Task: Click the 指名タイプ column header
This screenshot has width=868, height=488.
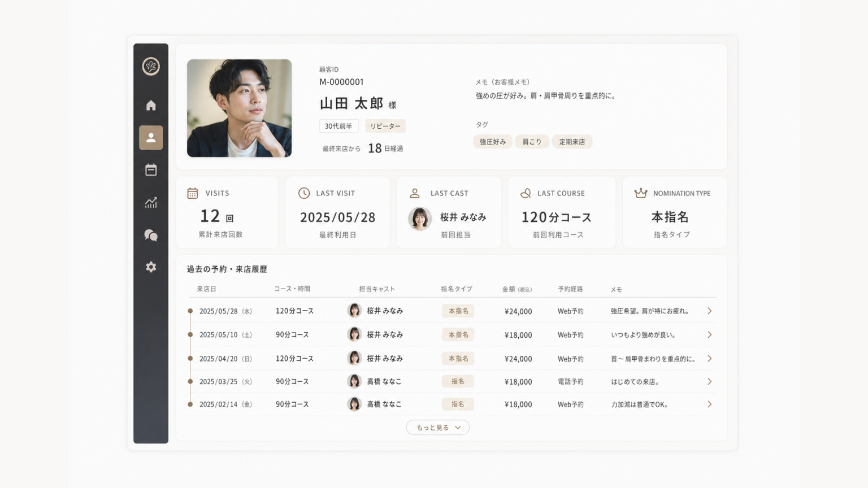Action: pos(457,289)
